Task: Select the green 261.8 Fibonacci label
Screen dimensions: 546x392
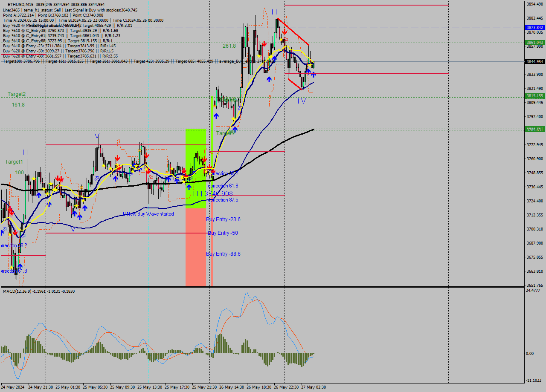Action: pyautogui.click(x=229, y=46)
